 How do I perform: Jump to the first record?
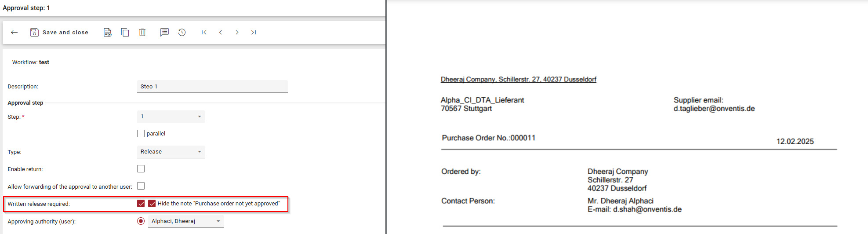point(204,32)
